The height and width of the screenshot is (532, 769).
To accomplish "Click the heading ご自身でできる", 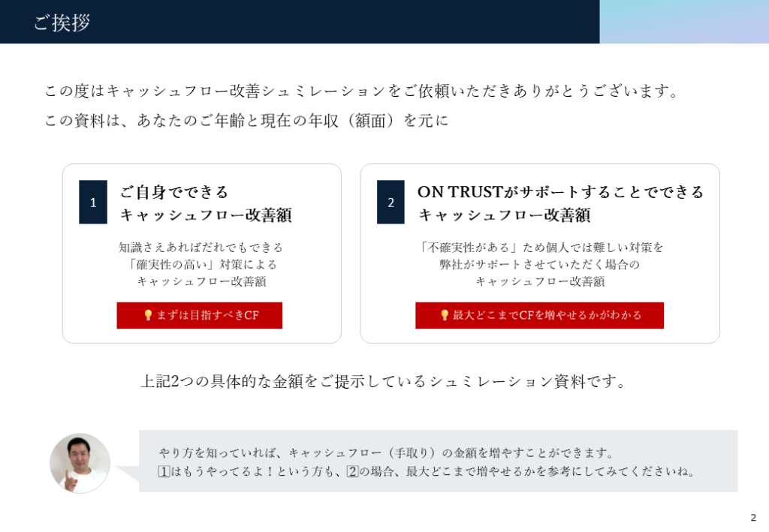I will coord(174,191).
